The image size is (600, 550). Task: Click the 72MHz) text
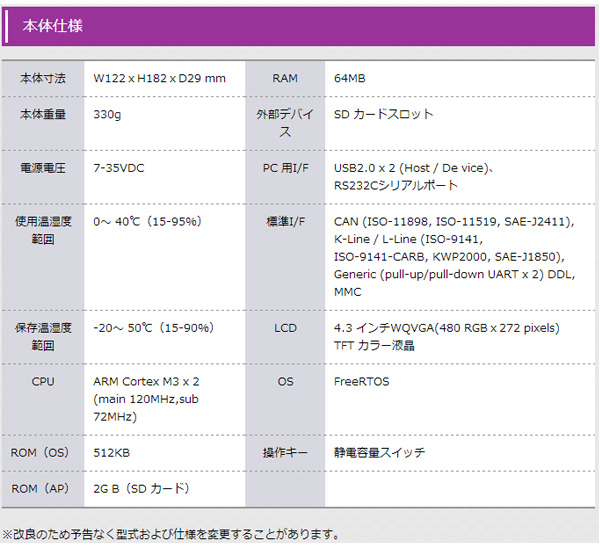pos(115,417)
